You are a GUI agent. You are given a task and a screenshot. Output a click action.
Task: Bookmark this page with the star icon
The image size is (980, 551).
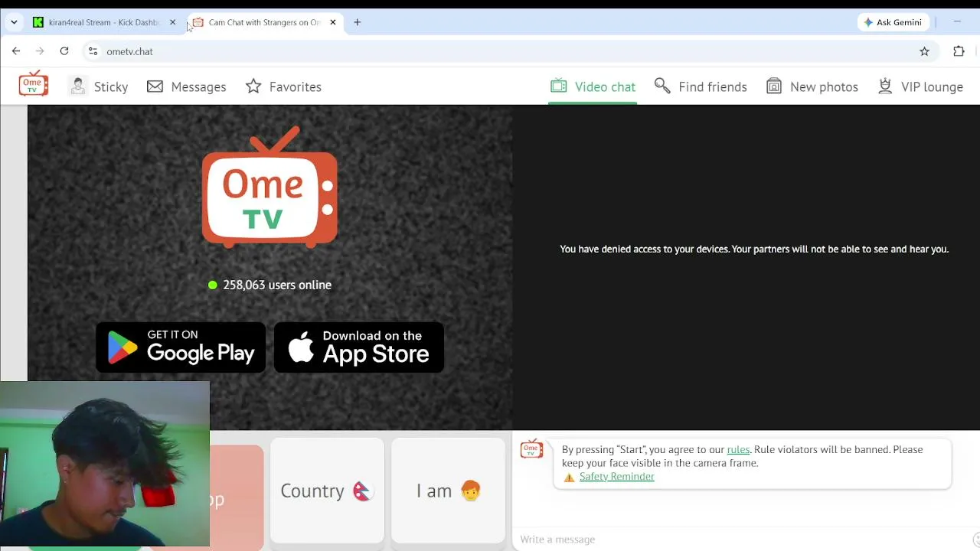pyautogui.click(x=924, y=51)
